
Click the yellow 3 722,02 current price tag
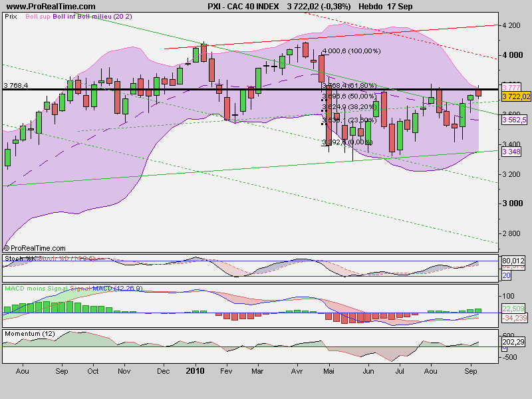point(516,96)
